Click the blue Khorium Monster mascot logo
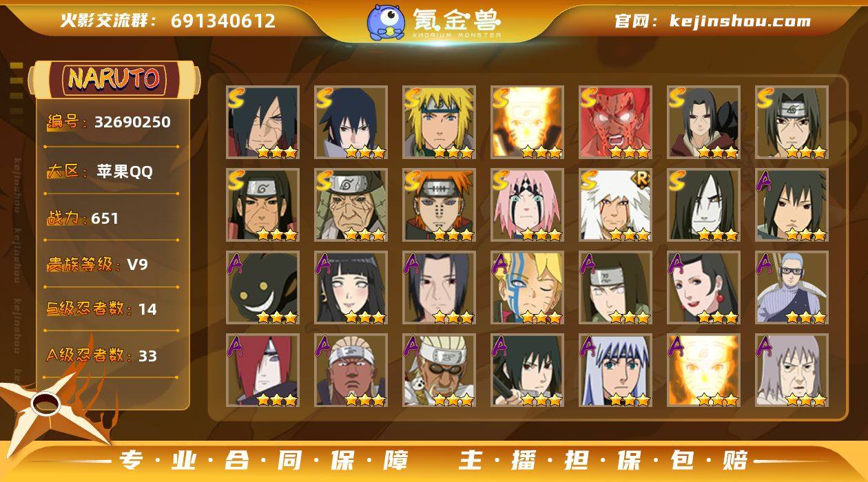This screenshot has height=482, width=868. (x=385, y=21)
